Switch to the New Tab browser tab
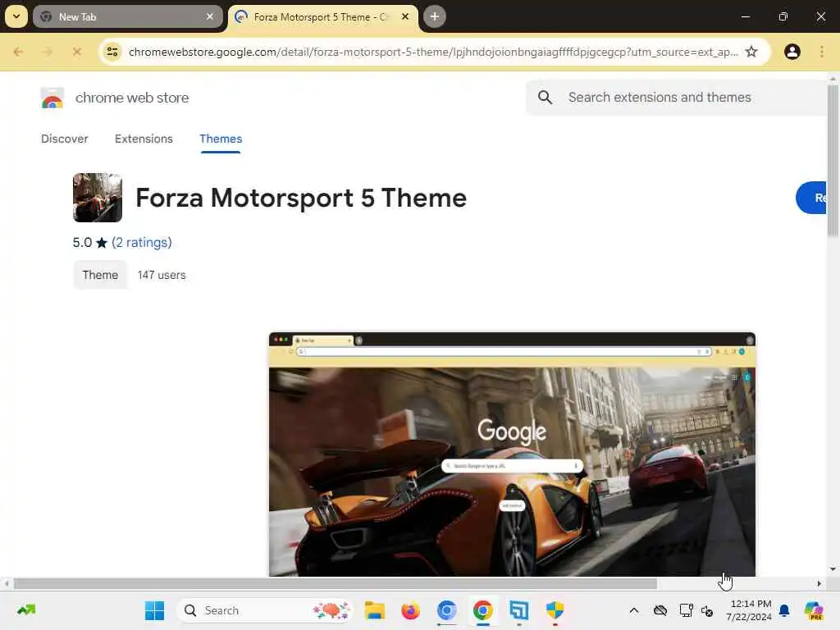Viewport: 840px width, 630px height. click(127, 16)
